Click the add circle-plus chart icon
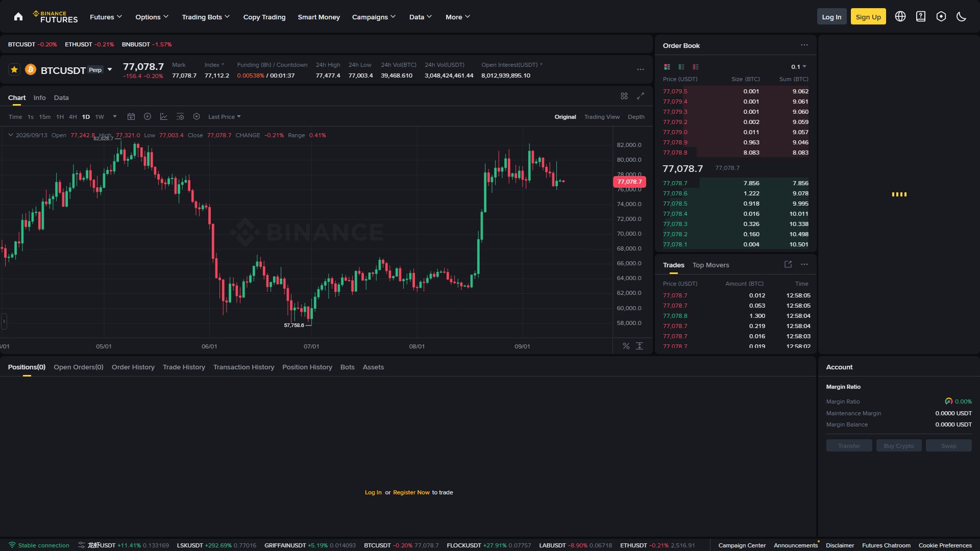The height and width of the screenshot is (551, 980). (148, 117)
